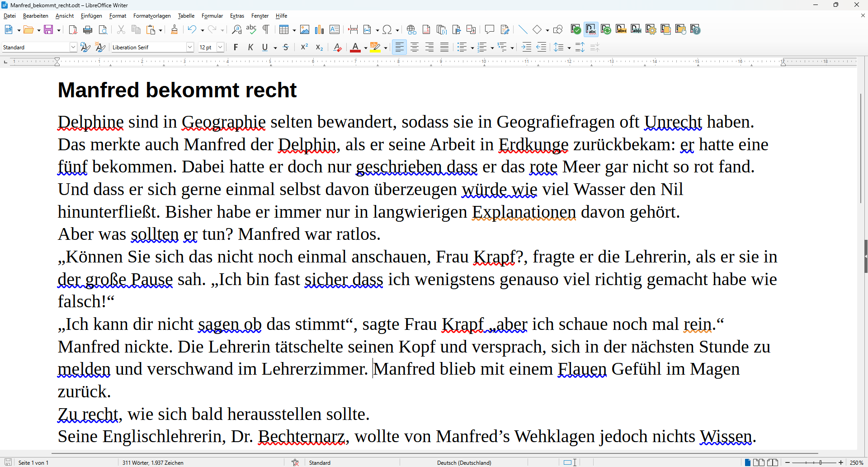Screen dimensions: 868x467
Task: Open the Einfügen menu
Action: 91,16
